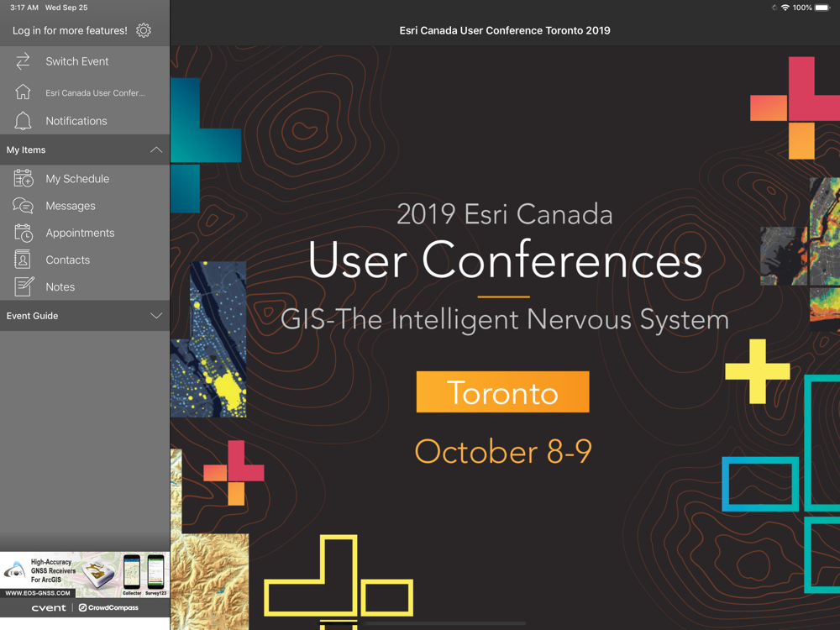Viewport: 840px width, 630px height.
Task: Open Appointments label
Action: (x=80, y=233)
